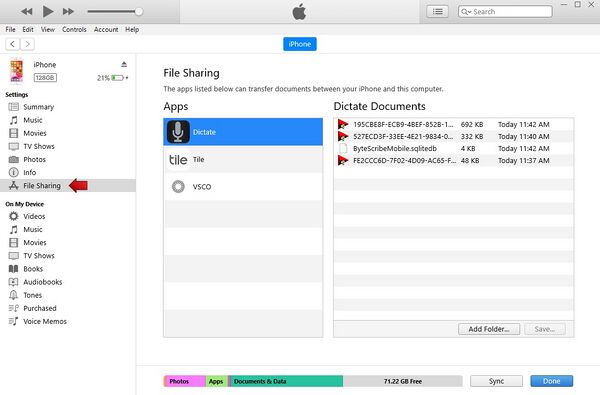Go forward with the right chevron

coord(27,44)
